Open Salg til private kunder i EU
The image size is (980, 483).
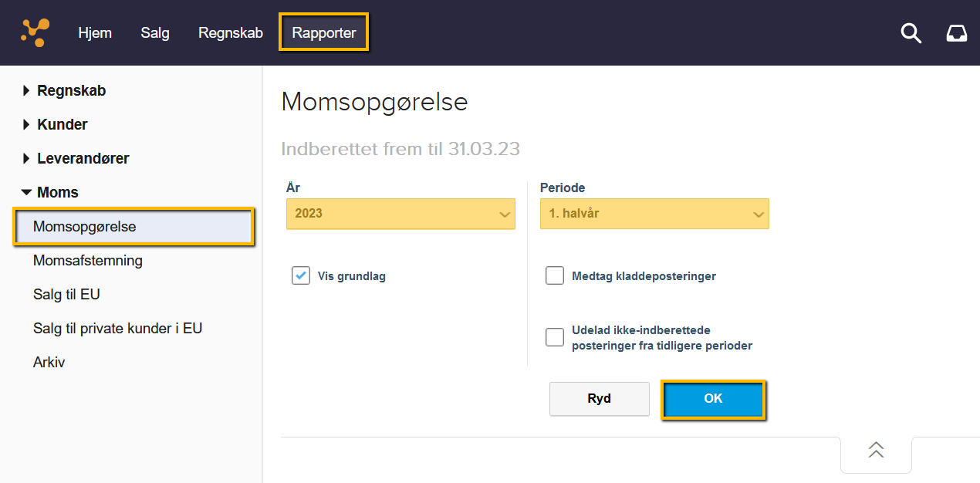coord(117,328)
